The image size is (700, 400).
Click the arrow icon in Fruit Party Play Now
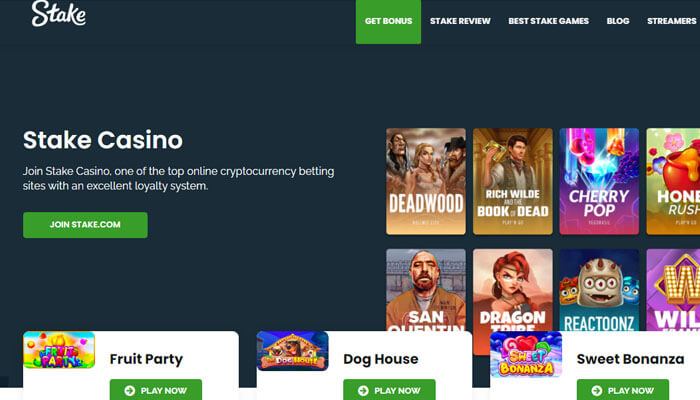129,391
